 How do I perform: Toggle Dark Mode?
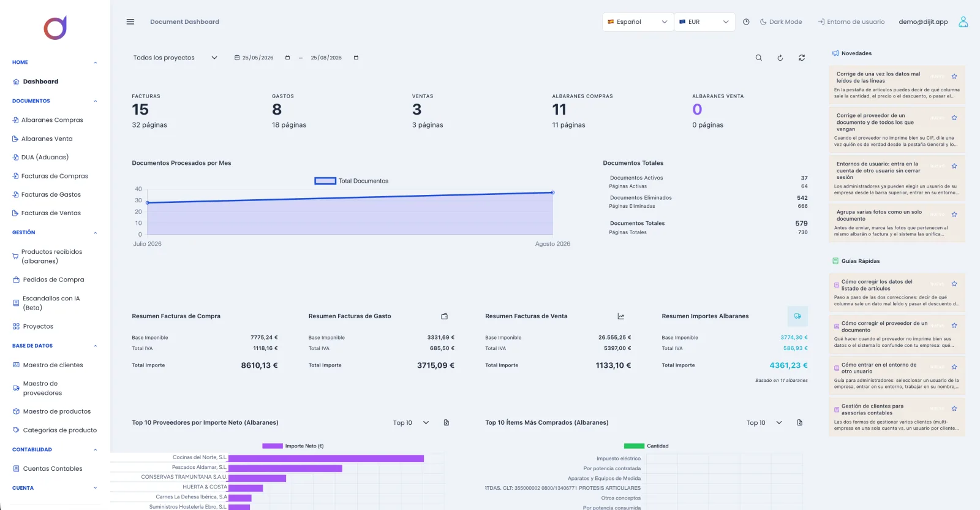tap(781, 21)
